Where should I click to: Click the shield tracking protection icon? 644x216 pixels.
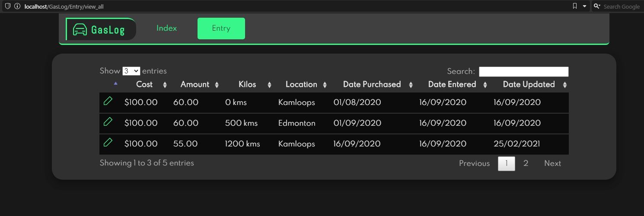pos(7,6)
